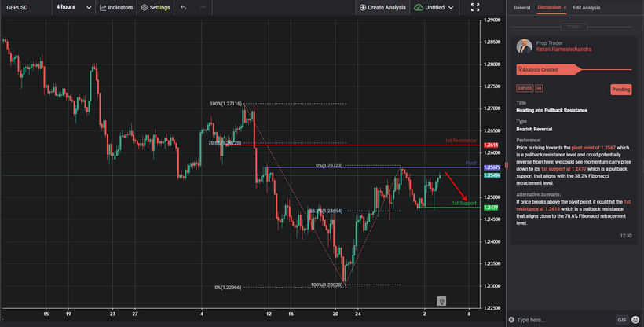644x327 pixels.
Task: Open the GIF picker
Action: point(622,320)
